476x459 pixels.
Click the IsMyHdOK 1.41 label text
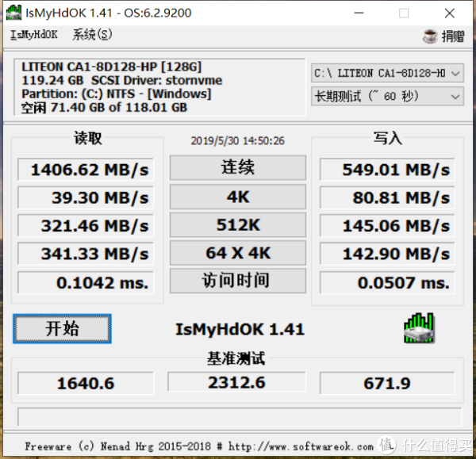click(x=240, y=329)
